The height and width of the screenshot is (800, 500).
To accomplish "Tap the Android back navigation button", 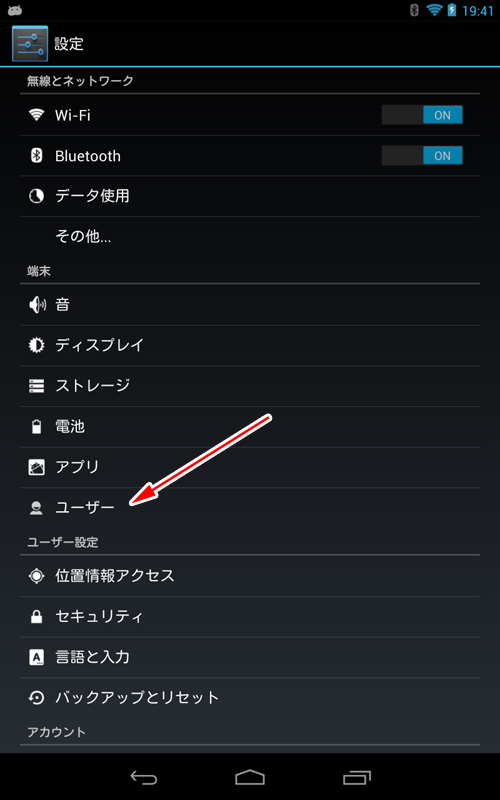I will [144, 778].
